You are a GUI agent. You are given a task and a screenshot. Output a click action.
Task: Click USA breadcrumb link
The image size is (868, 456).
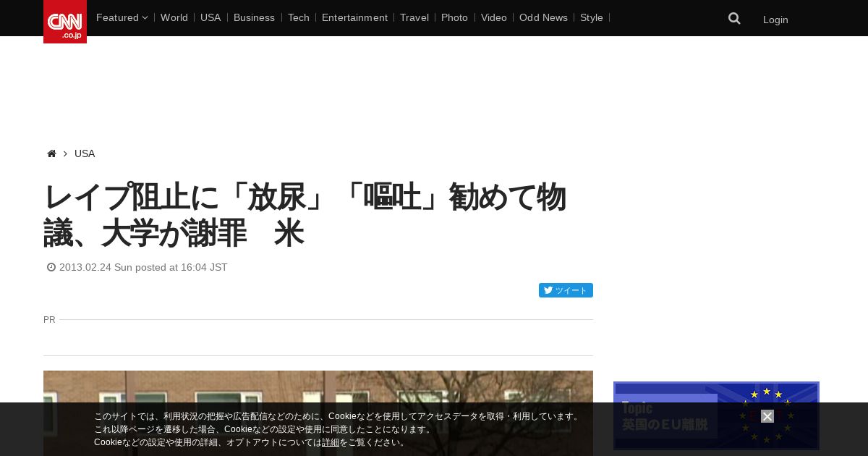[x=85, y=153]
